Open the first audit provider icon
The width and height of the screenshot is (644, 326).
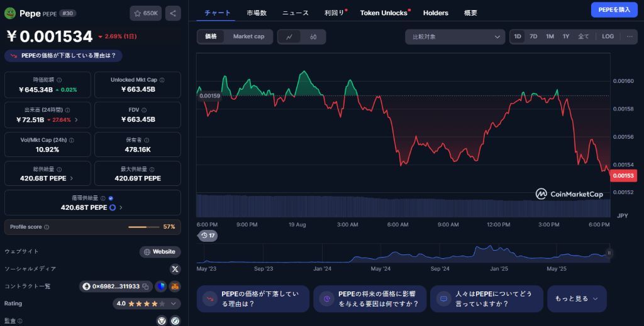tap(162, 321)
